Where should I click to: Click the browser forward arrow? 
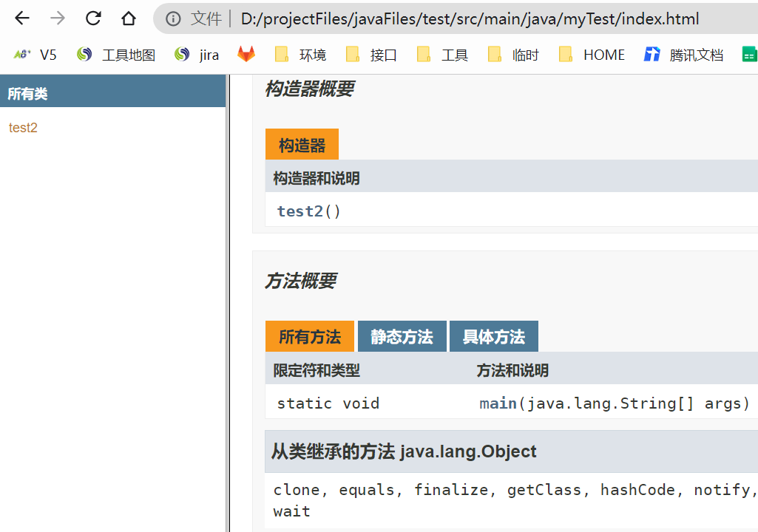[x=58, y=18]
